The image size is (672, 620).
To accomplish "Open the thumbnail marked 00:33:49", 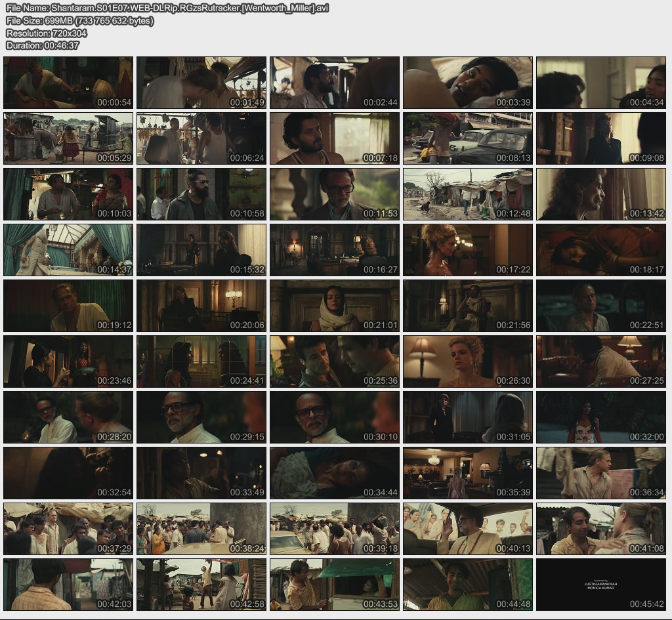I will pyautogui.click(x=201, y=473).
